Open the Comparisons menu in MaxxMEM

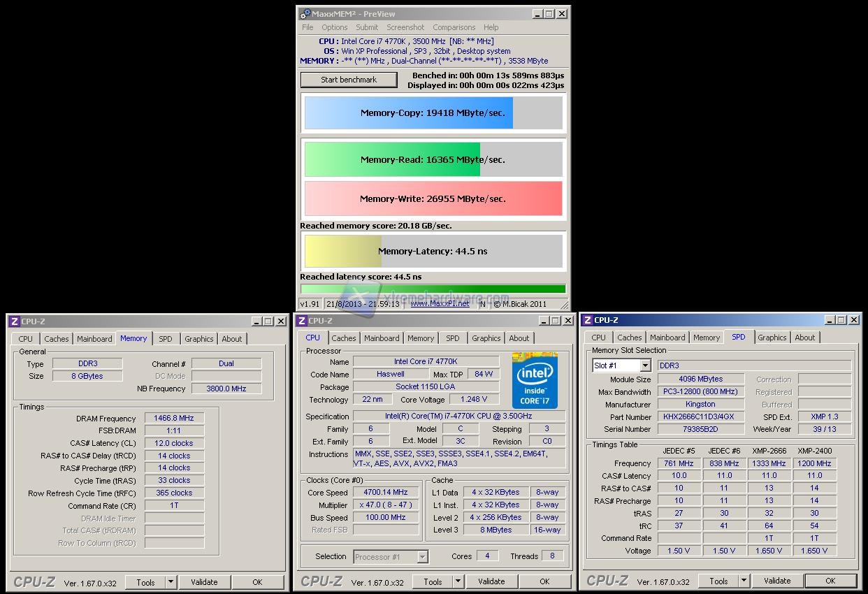(454, 27)
